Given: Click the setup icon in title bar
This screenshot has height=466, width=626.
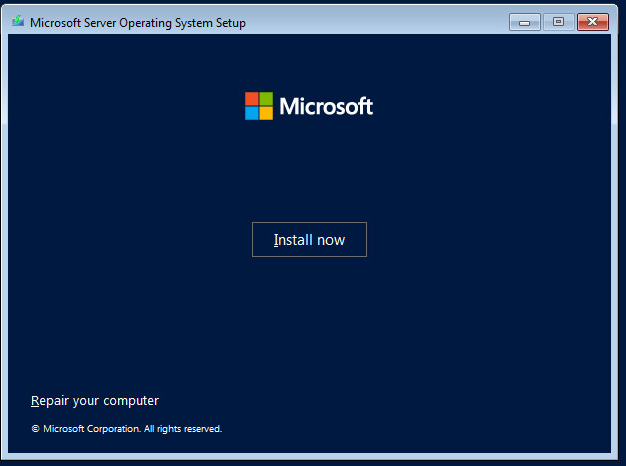Looking at the screenshot, I should tap(18, 21).
